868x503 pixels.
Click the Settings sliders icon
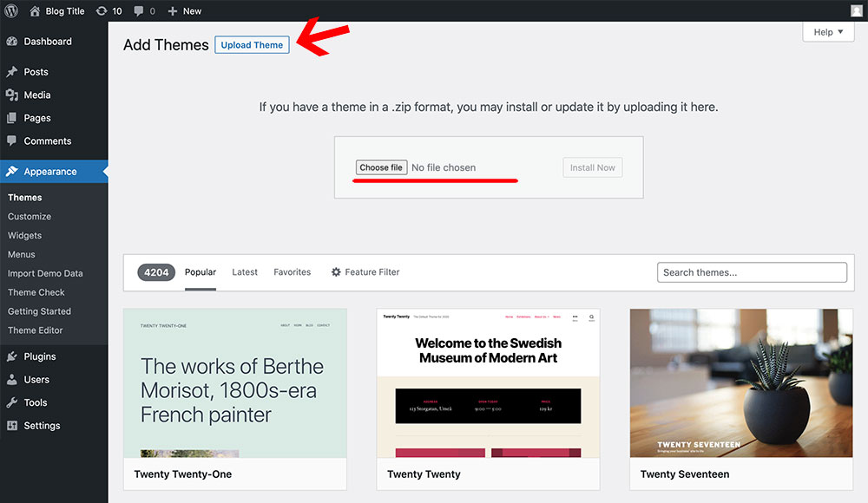(x=11, y=426)
